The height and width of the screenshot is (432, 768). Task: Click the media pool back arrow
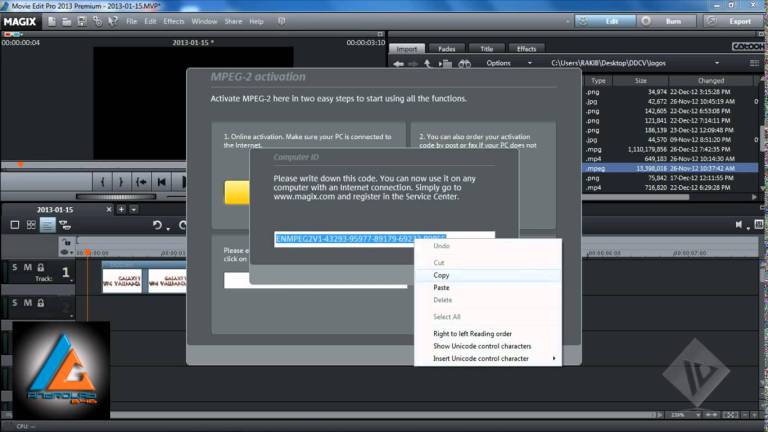point(398,64)
